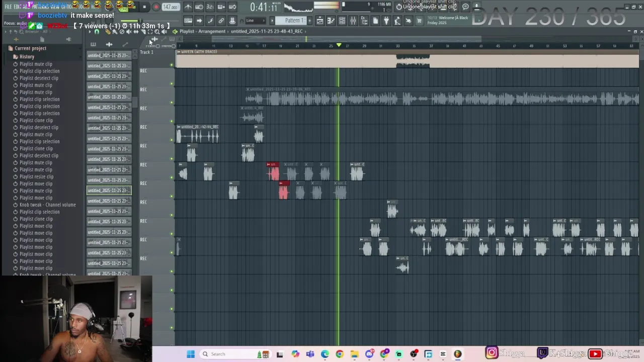Mute the track holding the long full-width recording
Screen dimensions: 644x362
172,102
